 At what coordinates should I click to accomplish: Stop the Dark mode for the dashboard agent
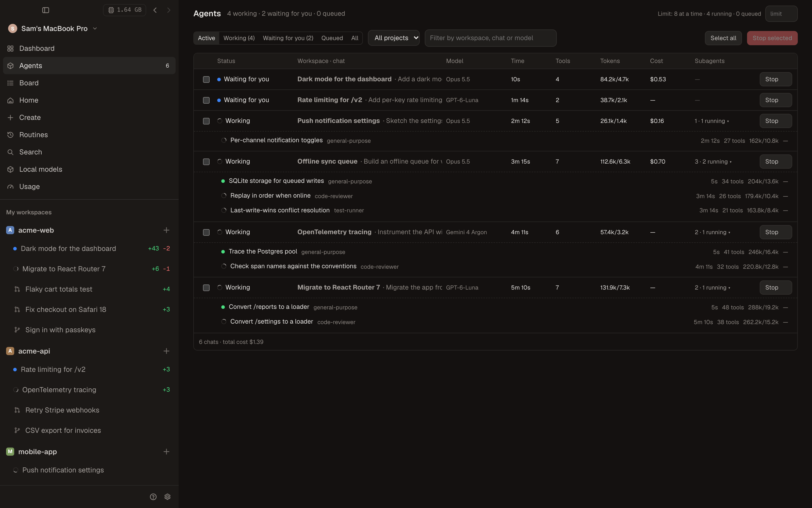tap(776, 79)
